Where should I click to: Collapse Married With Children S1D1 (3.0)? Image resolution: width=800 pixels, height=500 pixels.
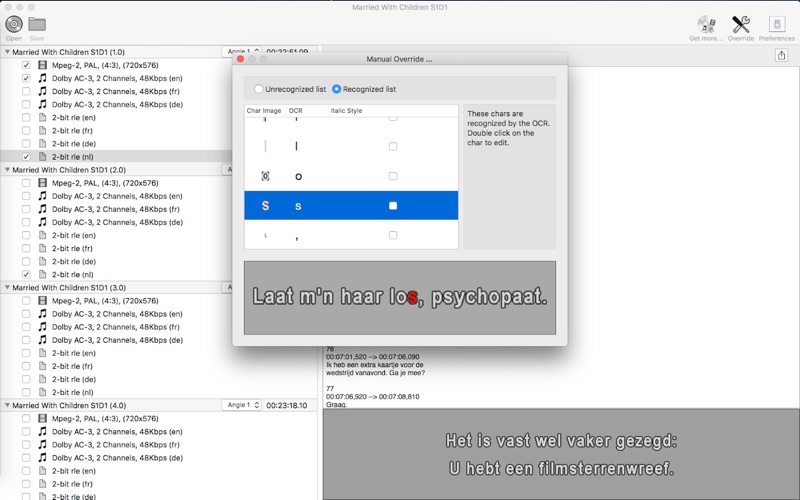7,288
